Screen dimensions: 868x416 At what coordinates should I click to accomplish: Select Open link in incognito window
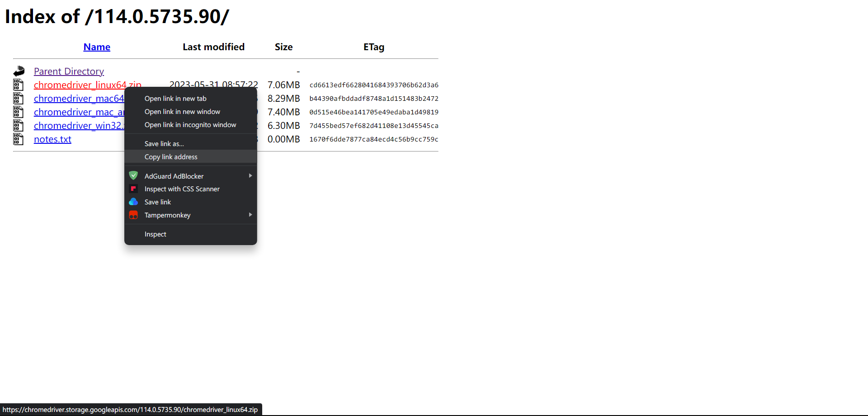click(190, 124)
